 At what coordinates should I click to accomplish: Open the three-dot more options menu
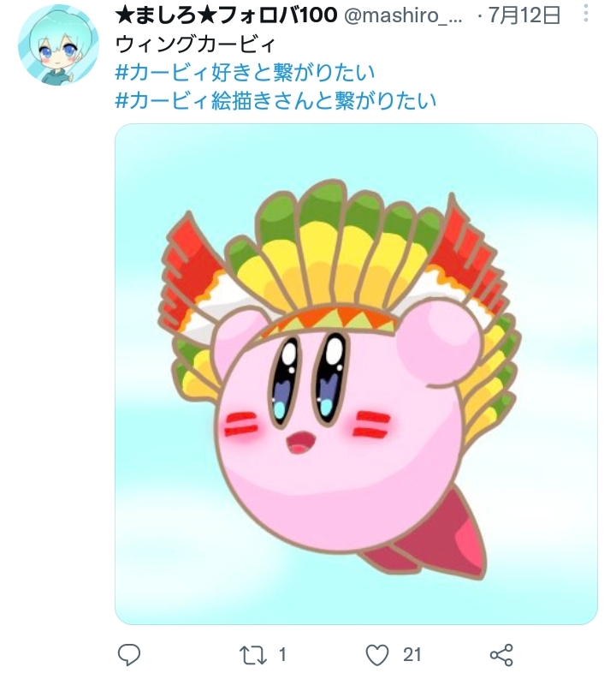586,13
